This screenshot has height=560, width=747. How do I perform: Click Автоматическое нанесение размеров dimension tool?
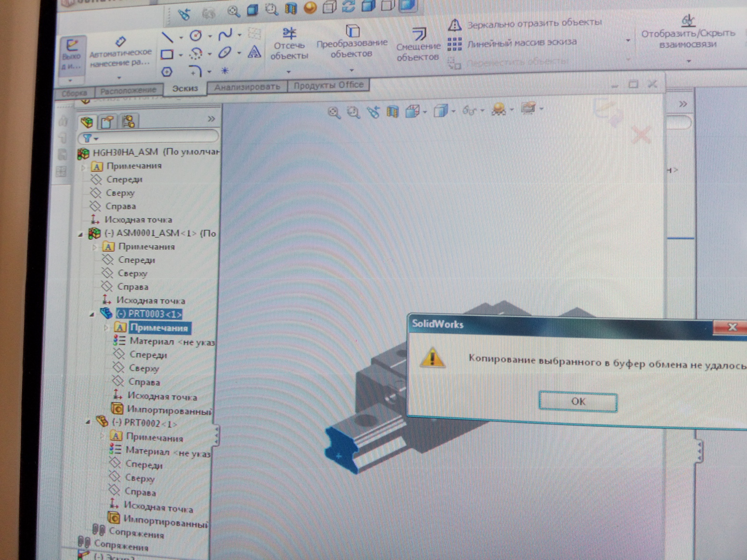tap(120, 52)
